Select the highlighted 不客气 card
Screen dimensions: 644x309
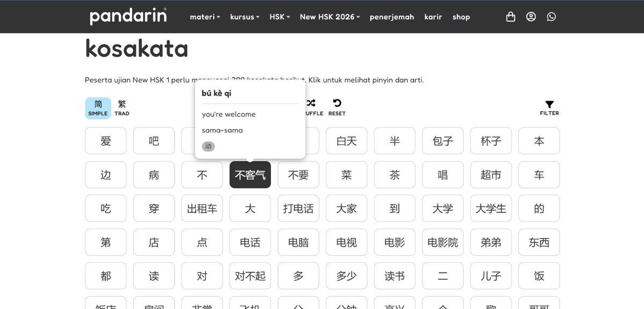[250, 175]
